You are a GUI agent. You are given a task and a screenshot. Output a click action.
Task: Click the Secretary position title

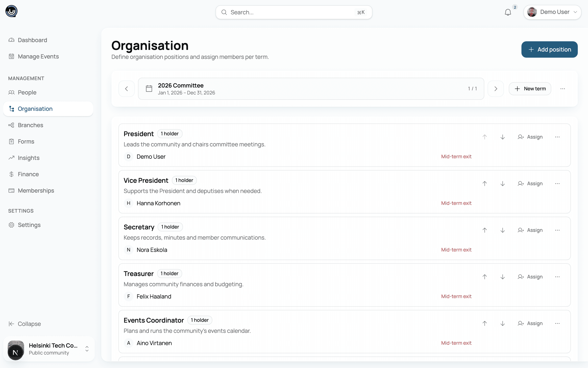139,227
